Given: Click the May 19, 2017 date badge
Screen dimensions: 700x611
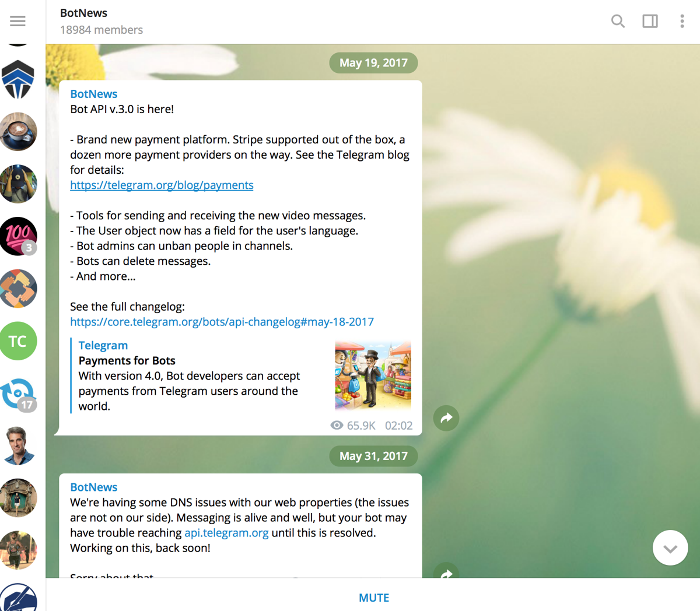Looking at the screenshot, I should point(373,63).
